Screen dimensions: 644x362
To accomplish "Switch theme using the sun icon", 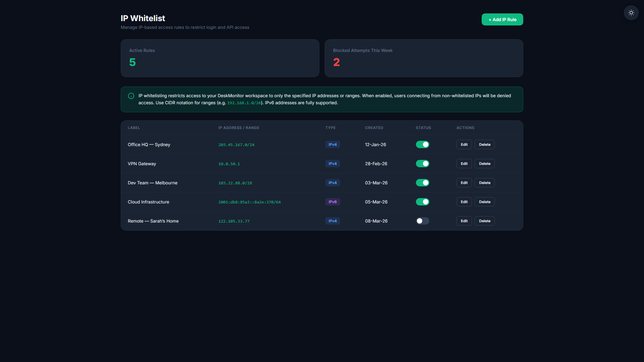I will [x=631, y=13].
